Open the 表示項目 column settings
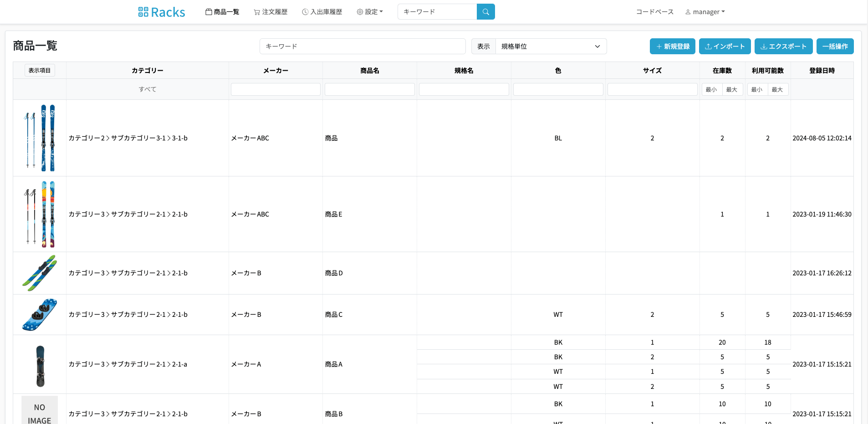The image size is (868, 424). point(40,70)
